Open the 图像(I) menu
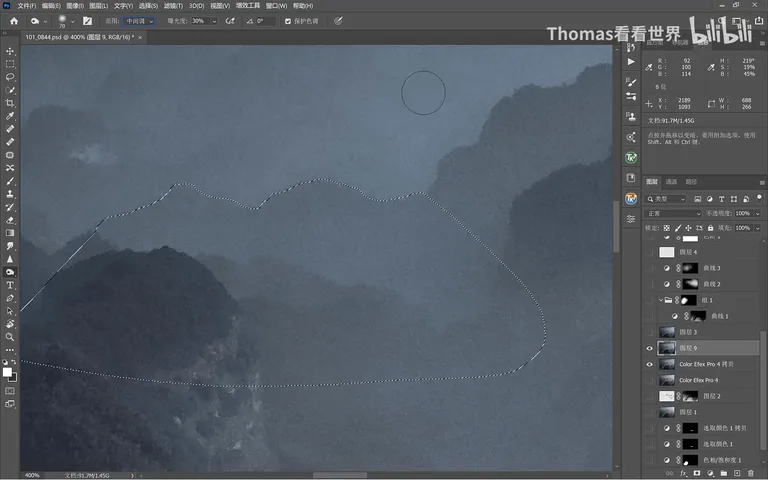 pyautogui.click(x=75, y=6)
